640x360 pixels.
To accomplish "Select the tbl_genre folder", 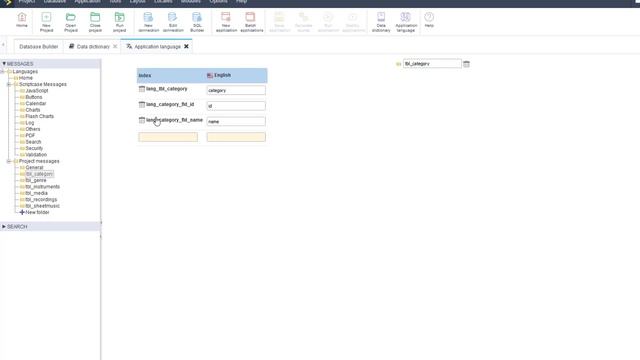I will [36, 180].
